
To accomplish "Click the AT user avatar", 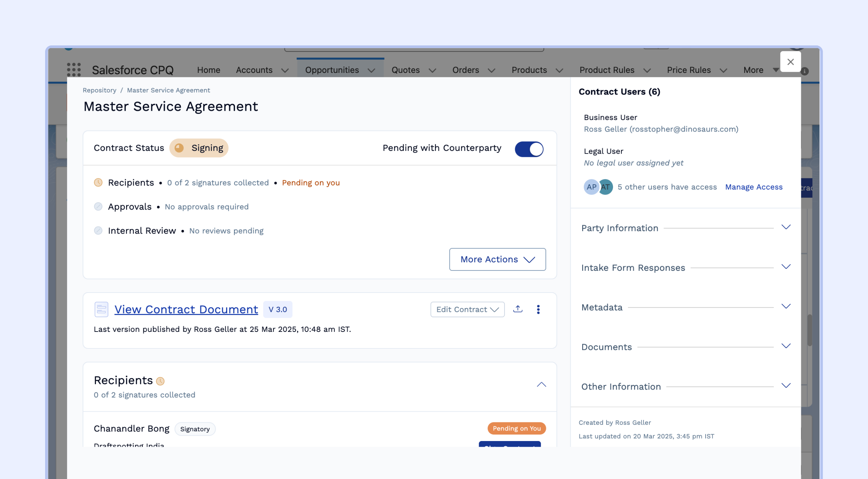I will click(606, 187).
